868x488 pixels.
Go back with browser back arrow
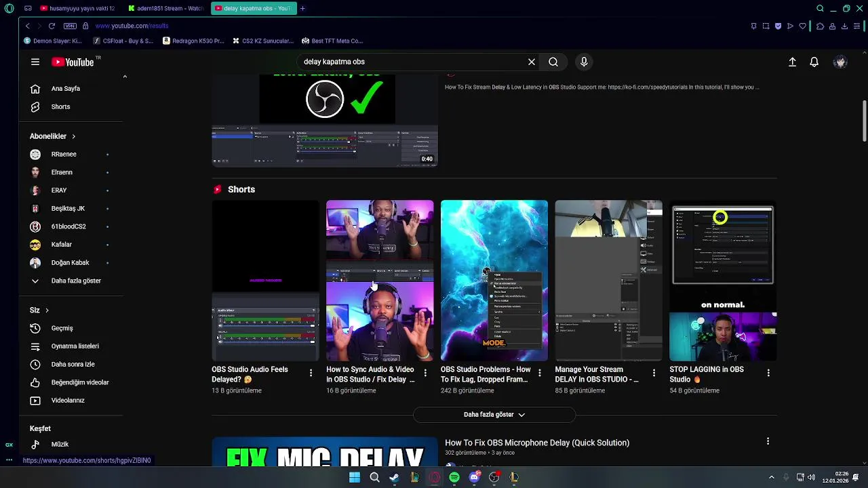tap(27, 26)
